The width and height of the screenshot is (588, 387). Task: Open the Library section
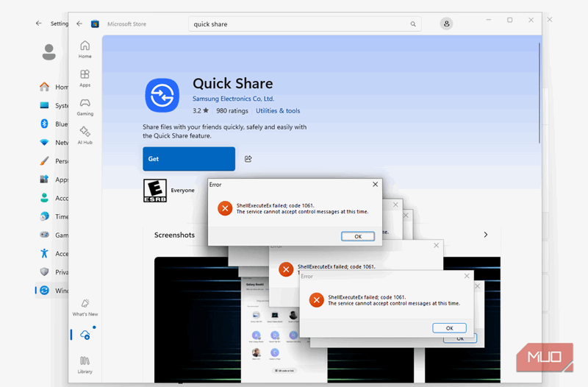point(85,364)
